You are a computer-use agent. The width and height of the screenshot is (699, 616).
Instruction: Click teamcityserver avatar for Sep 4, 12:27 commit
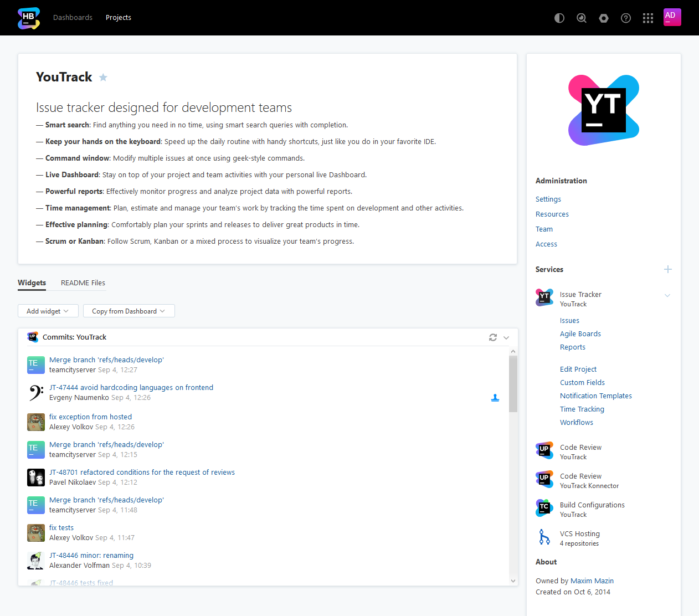(x=36, y=365)
